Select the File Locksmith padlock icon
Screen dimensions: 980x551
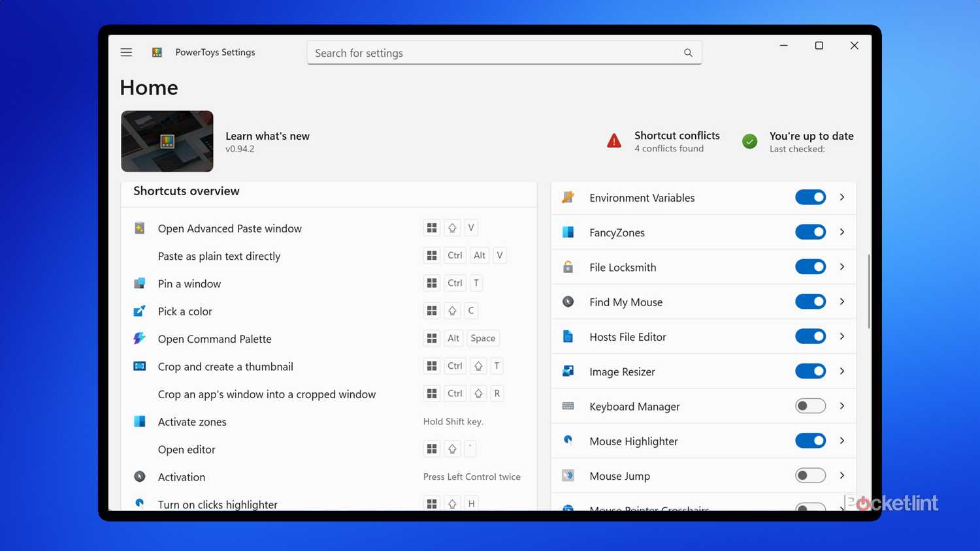point(568,266)
